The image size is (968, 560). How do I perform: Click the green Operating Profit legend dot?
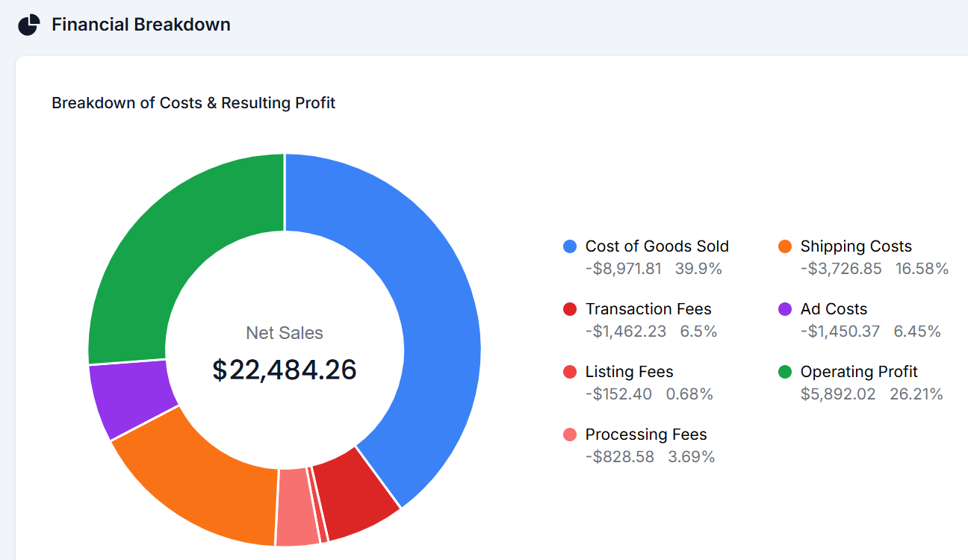(785, 372)
